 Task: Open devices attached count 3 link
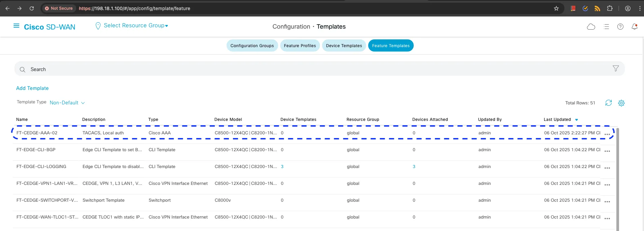tap(414, 167)
